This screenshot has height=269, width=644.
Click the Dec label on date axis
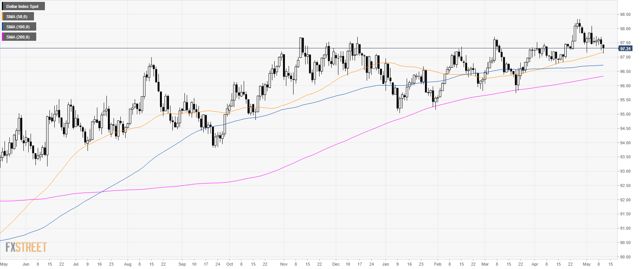[336, 264]
